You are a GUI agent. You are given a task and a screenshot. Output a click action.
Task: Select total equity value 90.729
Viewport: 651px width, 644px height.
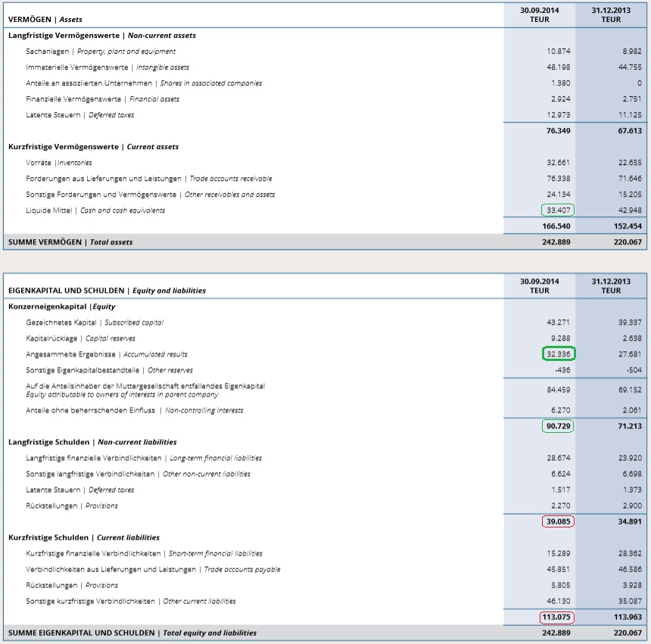click(559, 426)
